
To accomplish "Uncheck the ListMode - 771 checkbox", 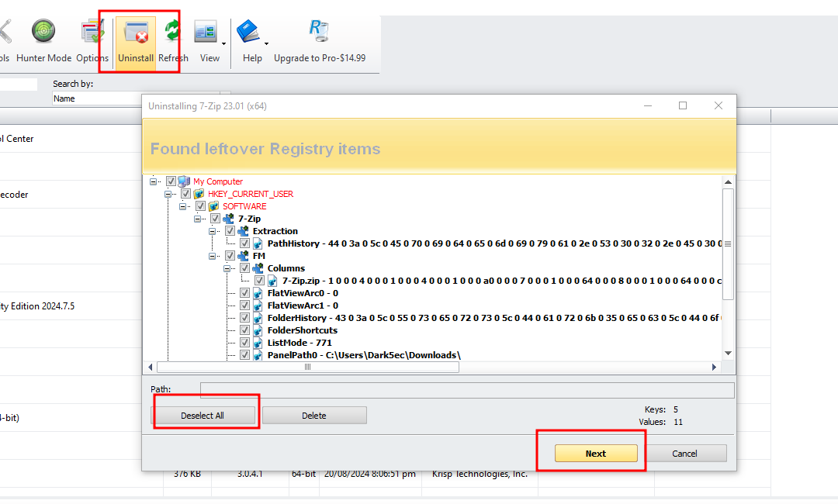I will point(244,342).
